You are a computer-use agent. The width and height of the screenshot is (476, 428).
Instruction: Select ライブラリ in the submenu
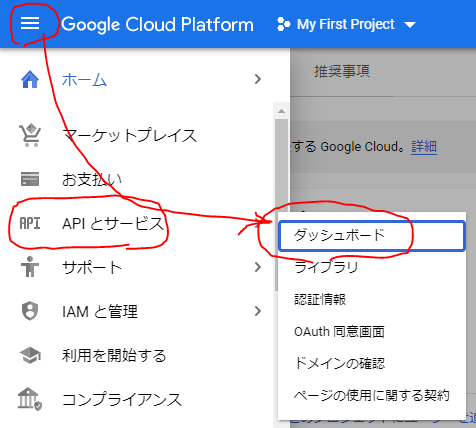(326, 267)
